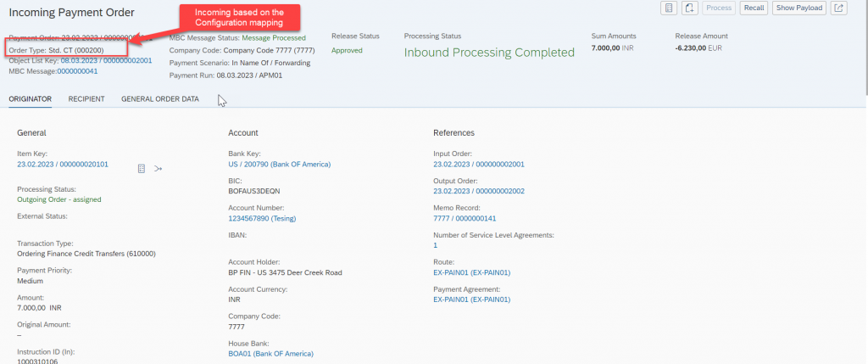Click the Recall button

(754, 8)
